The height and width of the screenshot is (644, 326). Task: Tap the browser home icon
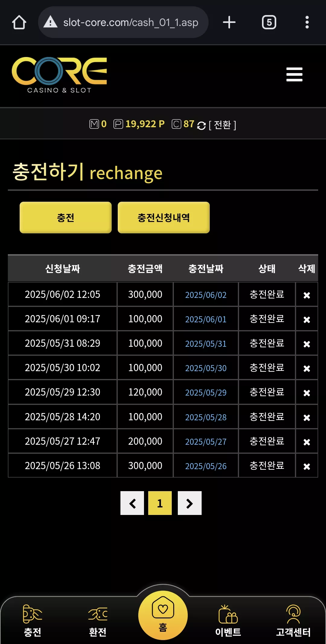tap(19, 22)
